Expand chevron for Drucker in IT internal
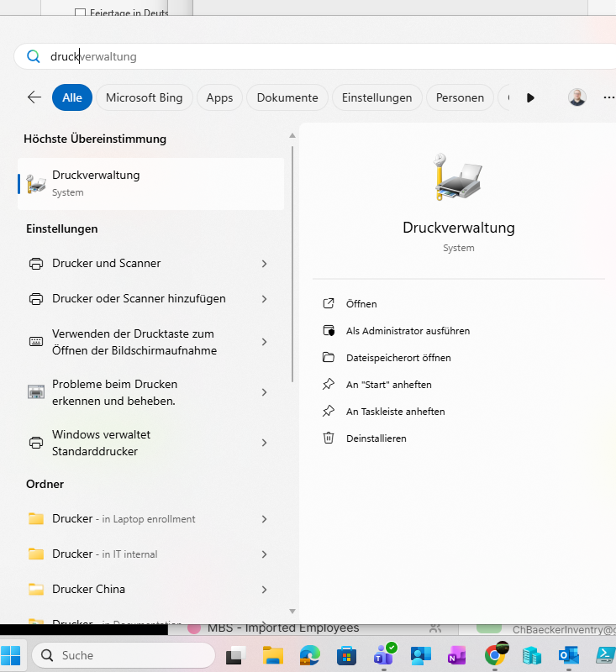616x672 pixels. 264,554
